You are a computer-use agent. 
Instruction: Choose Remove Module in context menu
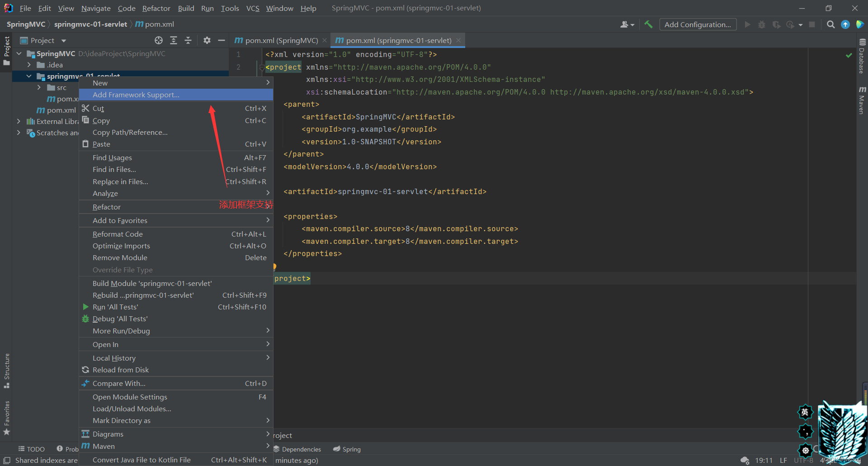point(176,257)
